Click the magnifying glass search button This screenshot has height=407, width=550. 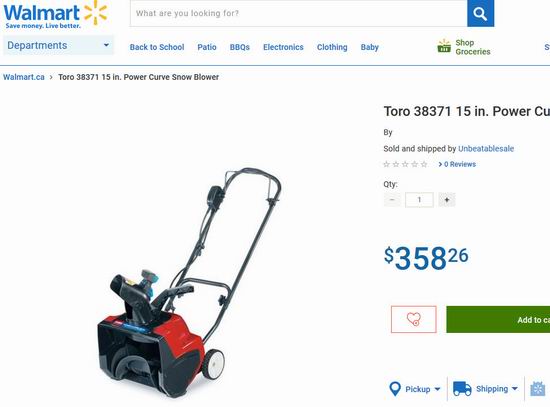click(x=481, y=13)
